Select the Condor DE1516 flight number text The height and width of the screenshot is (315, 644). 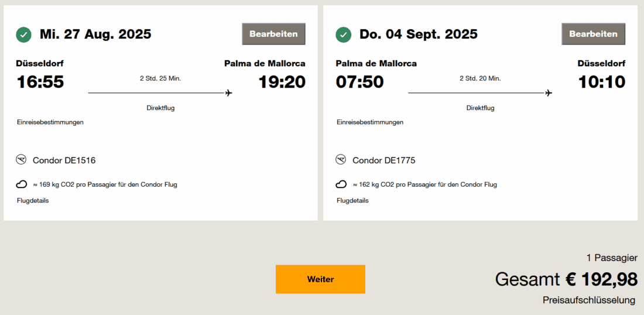pyautogui.click(x=64, y=160)
